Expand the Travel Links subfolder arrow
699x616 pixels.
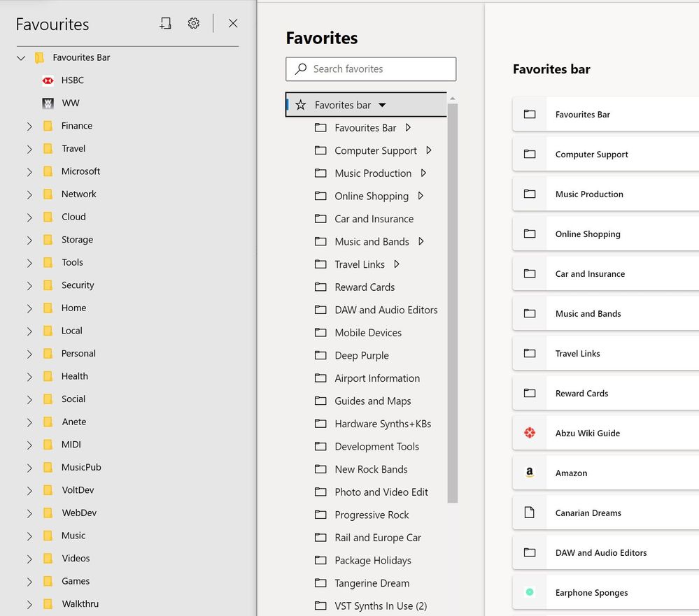pyautogui.click(x=397, y=264)
